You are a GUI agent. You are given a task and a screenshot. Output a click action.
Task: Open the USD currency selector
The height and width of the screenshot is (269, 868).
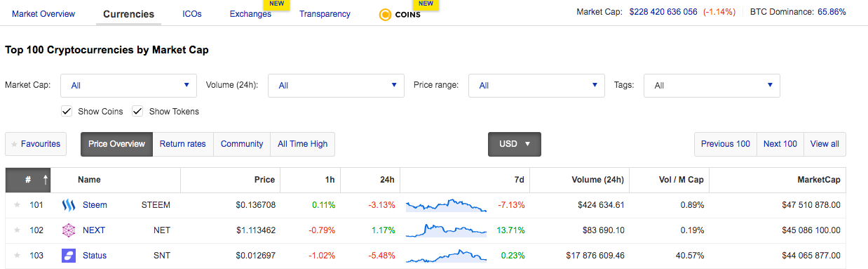515,144
